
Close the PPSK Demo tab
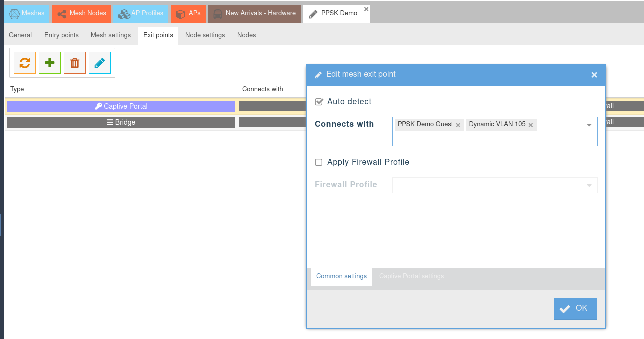point(366,9)
